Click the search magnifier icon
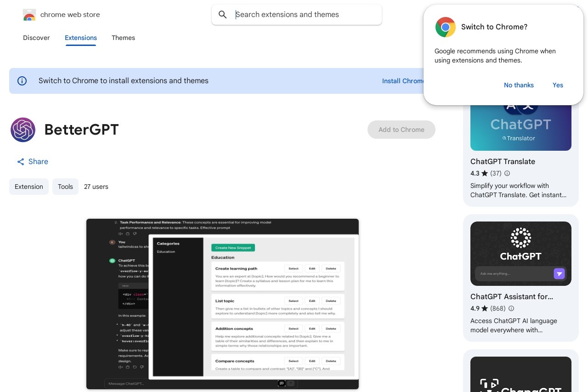This screenshot has width=588, height=392. tap(223, 15)
